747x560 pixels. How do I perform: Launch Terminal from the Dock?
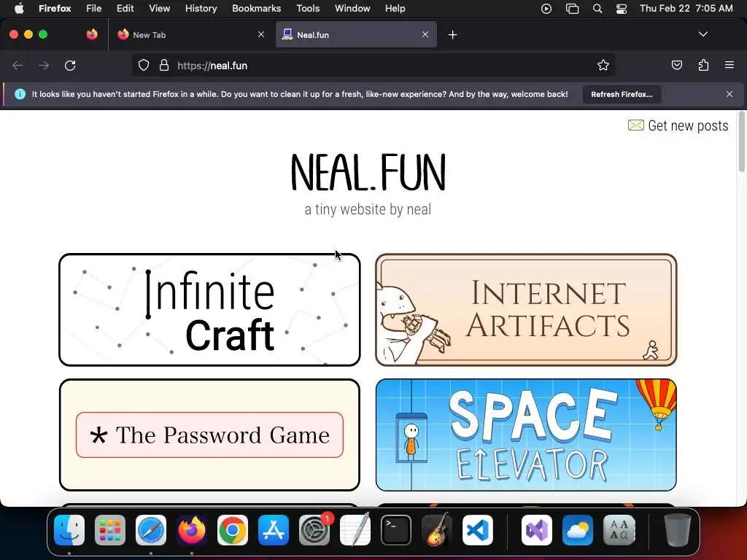pyautogui.click(x=396, y=530)
